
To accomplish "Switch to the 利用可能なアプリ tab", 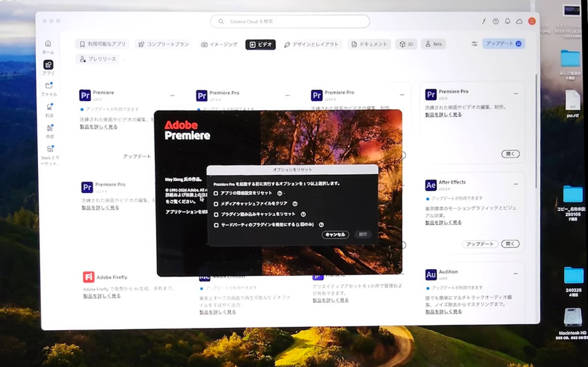I will (102, 44).
